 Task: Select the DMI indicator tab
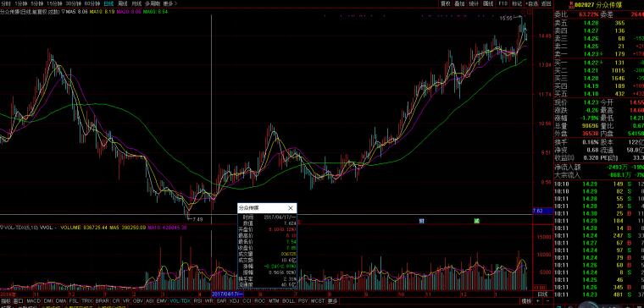coord(48,301)
